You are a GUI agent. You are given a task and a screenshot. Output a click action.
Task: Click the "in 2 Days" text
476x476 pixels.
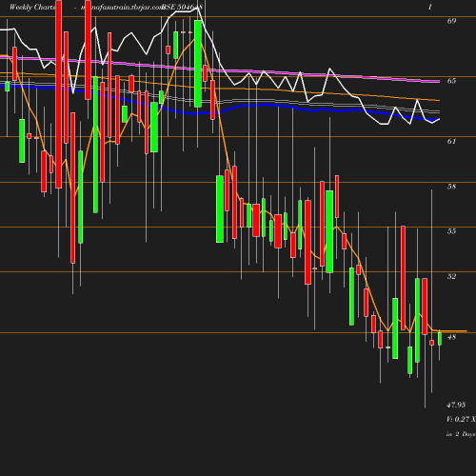click(461, 434)
